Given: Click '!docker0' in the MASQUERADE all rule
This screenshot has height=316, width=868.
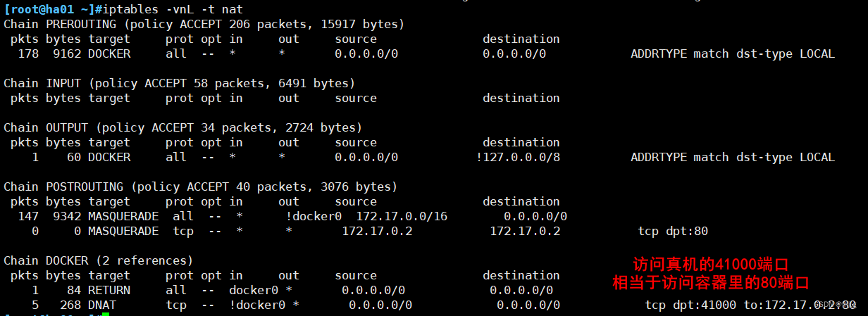Looking at the screenshot, I should point(314,217).
